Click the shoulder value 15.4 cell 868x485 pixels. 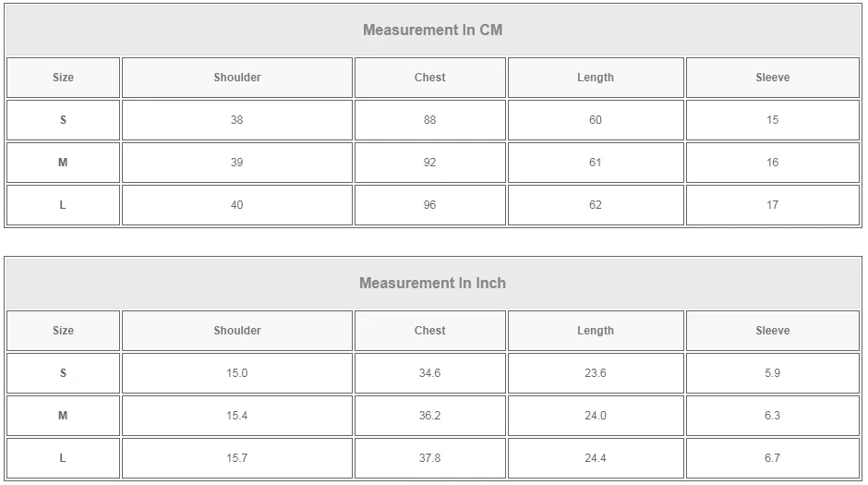click(237, 416)
